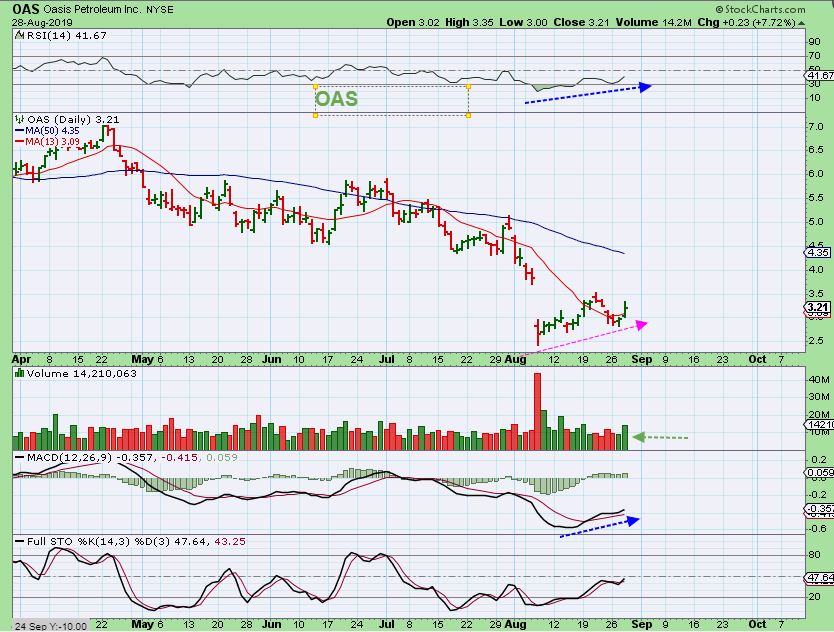Click the OAS ticker symbol in the header
Screen dimensions: 834x632
(26, 9)
